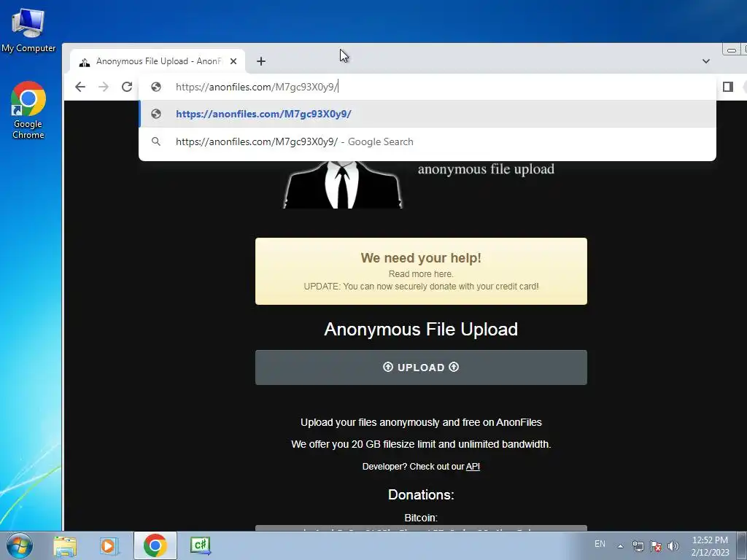
Task: Open Action Center flag tray icon
Action: [x=656, y=546]
